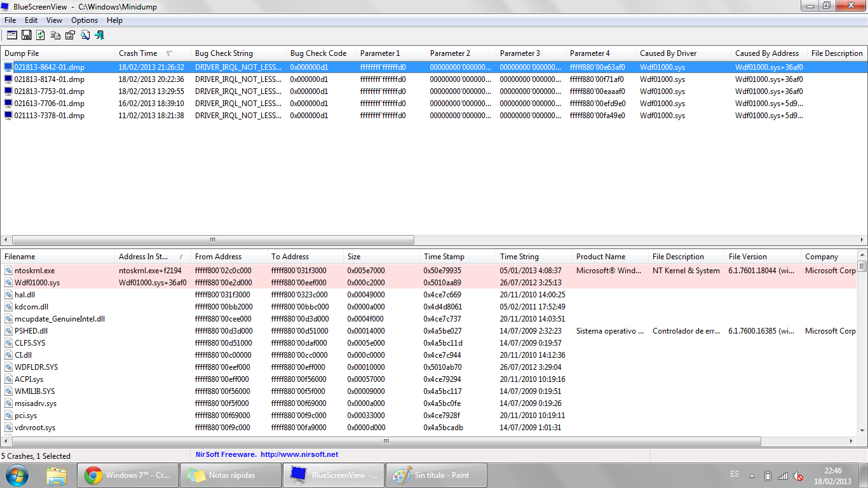868x488 pixels.
Task: Click the upper pane horizontal scrollbar thumb
Action: (x=213, y=240)
